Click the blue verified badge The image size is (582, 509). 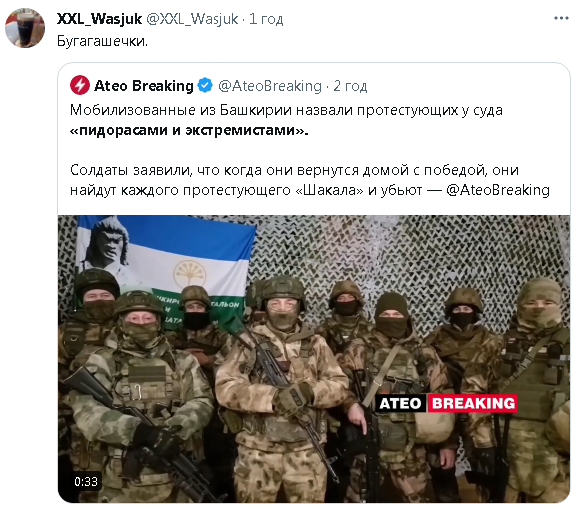click(x=205, y=85)
